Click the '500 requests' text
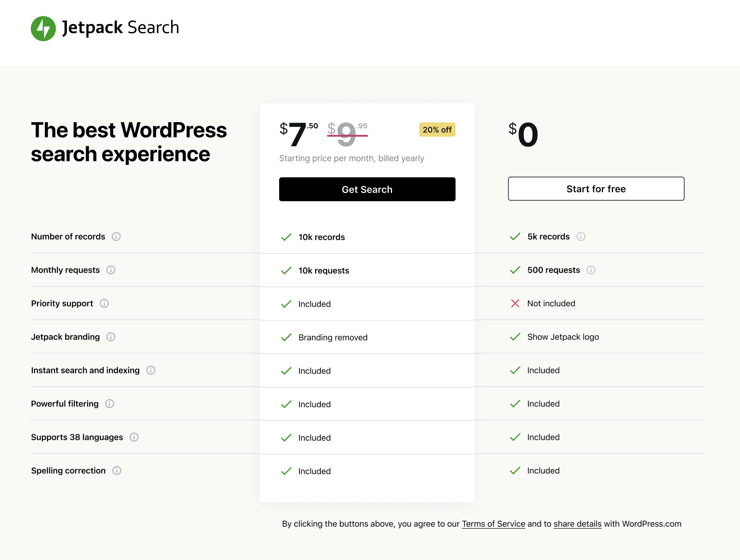 [553, 270]
